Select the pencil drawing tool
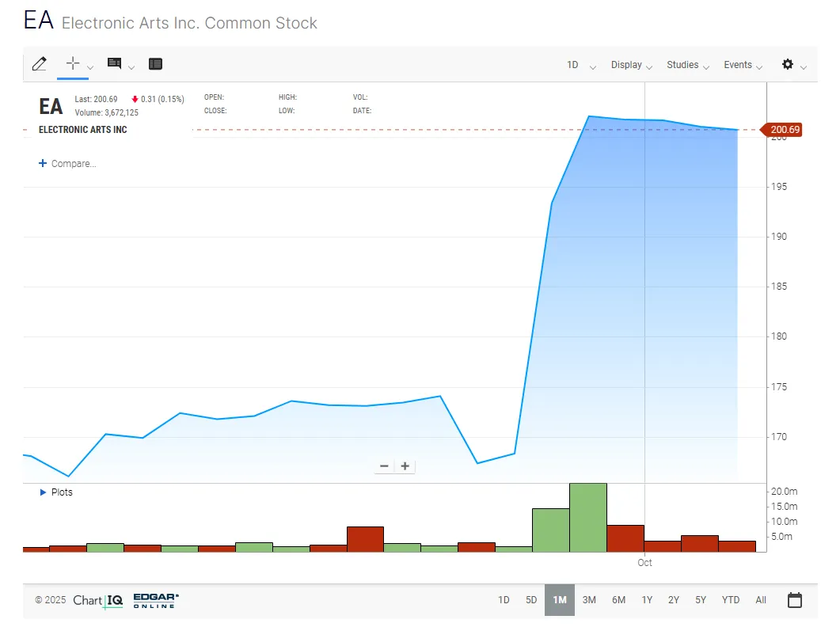This screenshot has height=627, width=840. [39, 64]
